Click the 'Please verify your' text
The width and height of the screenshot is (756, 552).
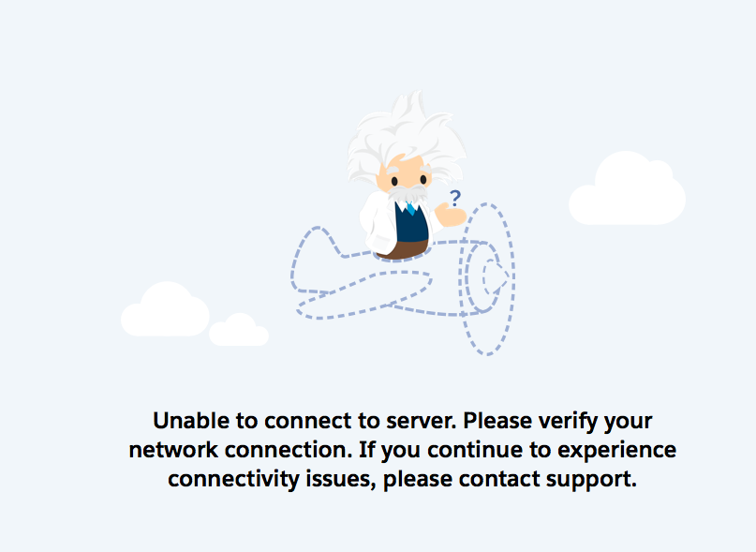pos(557,421)
